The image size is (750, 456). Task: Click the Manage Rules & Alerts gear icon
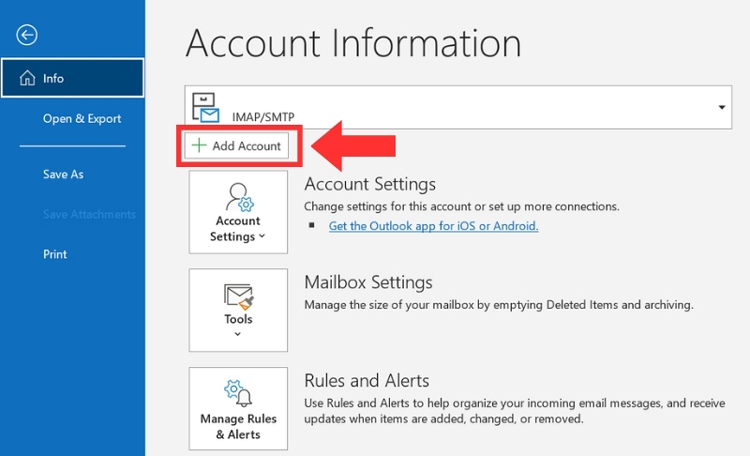[x=238, y=392]
